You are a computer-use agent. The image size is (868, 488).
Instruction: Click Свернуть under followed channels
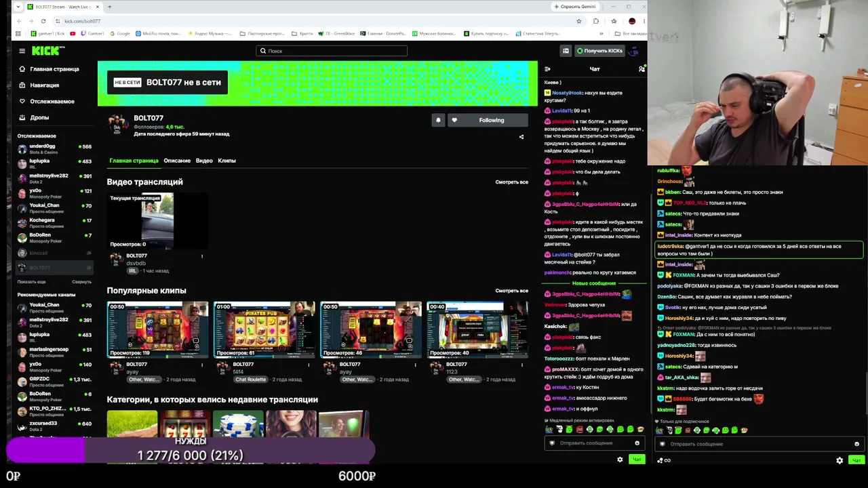(x=81, y=282)
